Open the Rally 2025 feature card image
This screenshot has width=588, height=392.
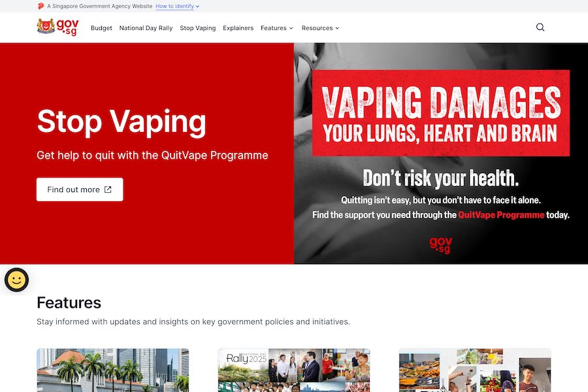[294, 370]
